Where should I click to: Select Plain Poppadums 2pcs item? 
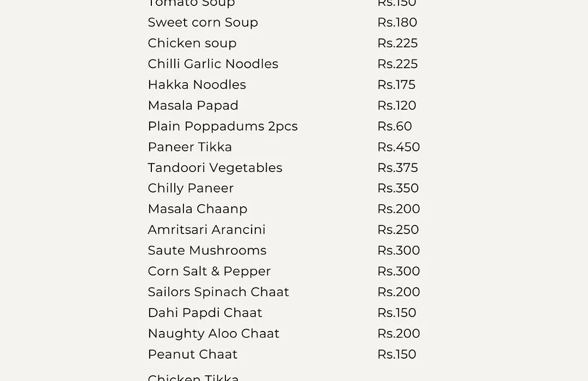point(223,126)
